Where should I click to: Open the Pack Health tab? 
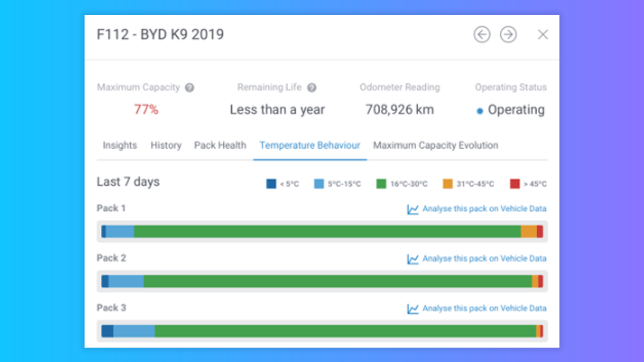pos(220,145)
